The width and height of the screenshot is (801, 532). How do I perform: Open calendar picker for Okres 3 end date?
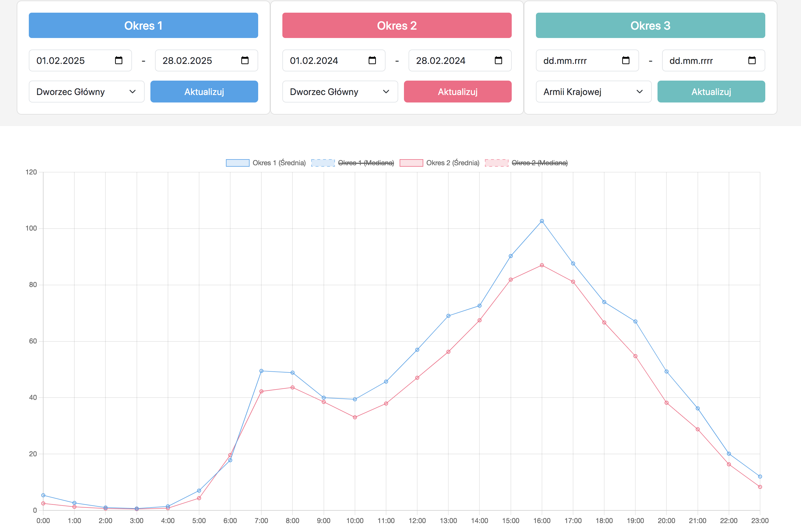click(752, 60)
